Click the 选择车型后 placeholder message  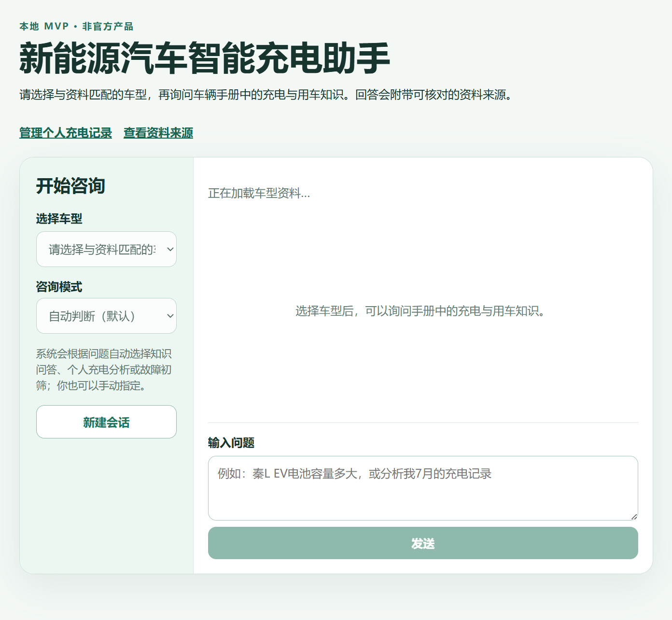tap(420, 311)
